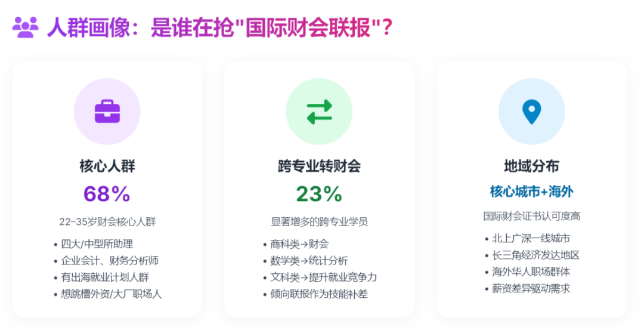This screenshot has width=644, height=330.
Task: Select the 核心人群 card heading
Action: [x=107, y=165]
